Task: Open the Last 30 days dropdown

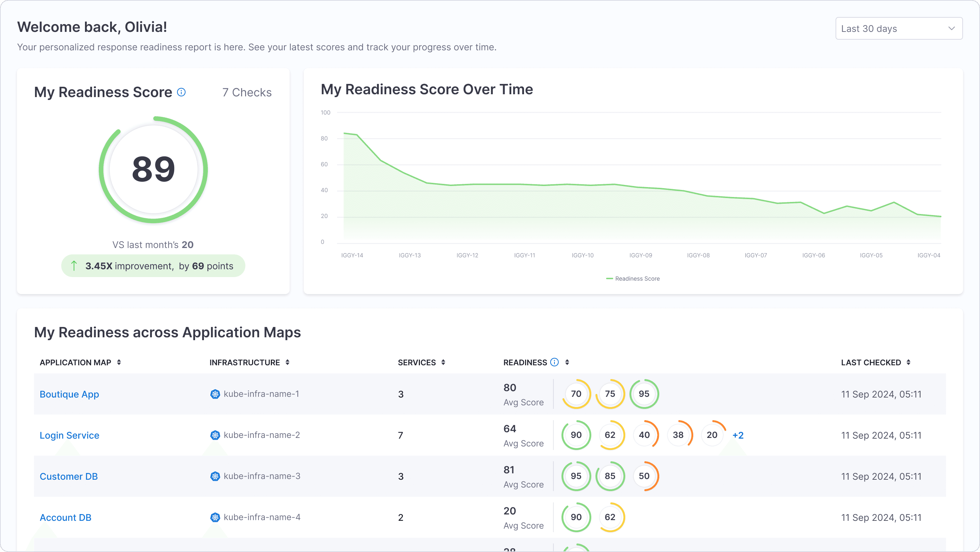Action: click(x=899, y=29)
